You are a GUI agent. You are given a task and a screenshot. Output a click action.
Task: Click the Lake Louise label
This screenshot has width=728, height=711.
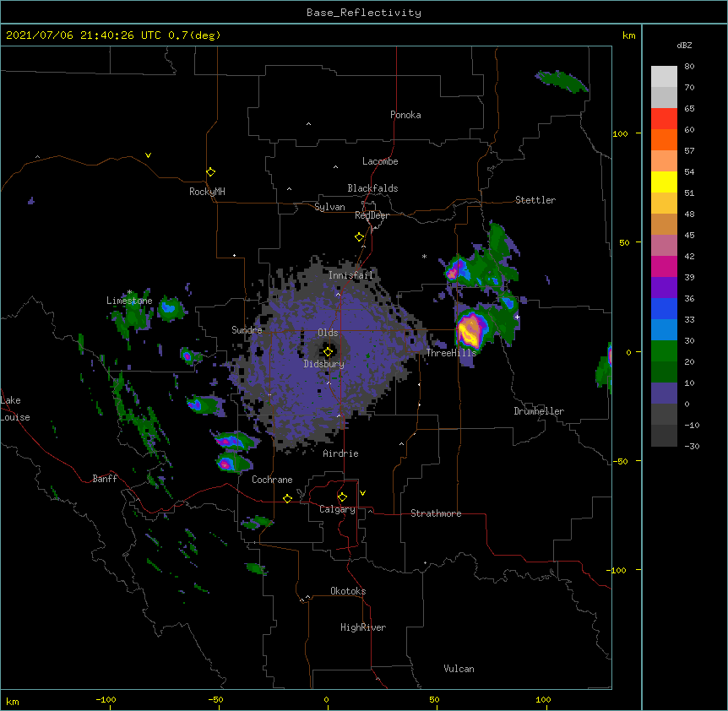click(15, 409)
